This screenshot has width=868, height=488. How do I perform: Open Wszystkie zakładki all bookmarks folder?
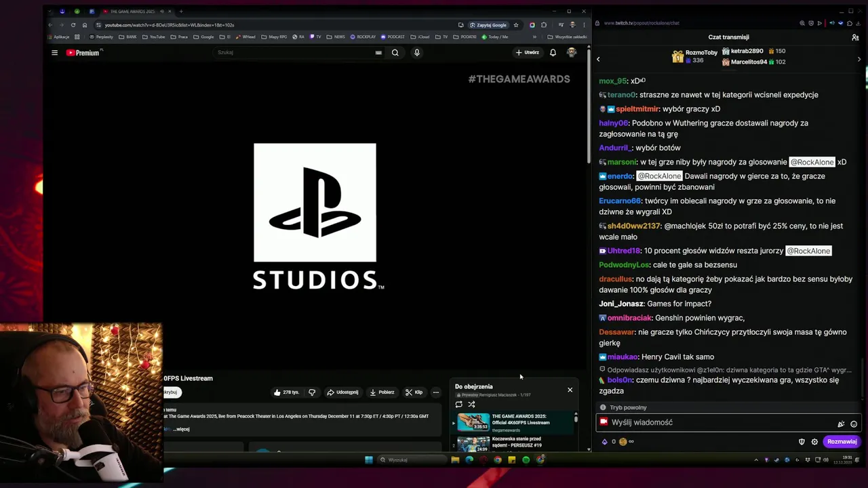(567, 37)
